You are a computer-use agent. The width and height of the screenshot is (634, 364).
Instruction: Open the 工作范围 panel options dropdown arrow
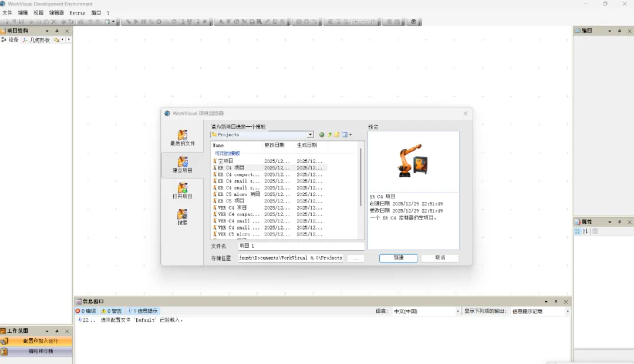(47, 331)
